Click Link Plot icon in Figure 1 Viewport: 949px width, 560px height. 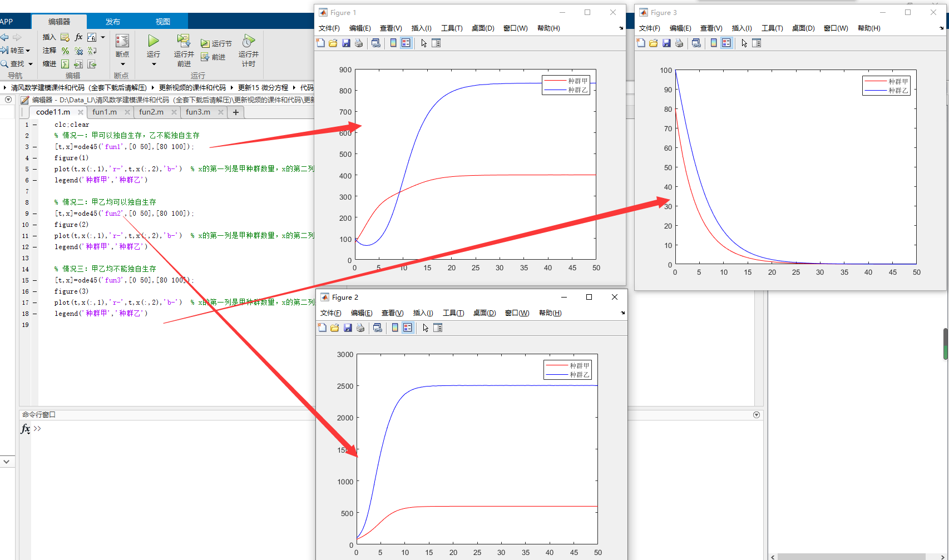[x=376, y=43]
